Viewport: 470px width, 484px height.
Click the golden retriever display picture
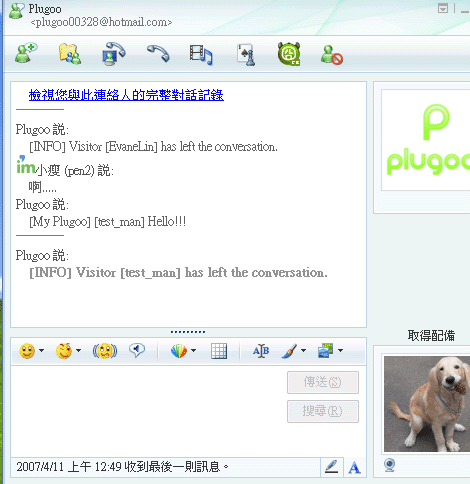point(427,404)
